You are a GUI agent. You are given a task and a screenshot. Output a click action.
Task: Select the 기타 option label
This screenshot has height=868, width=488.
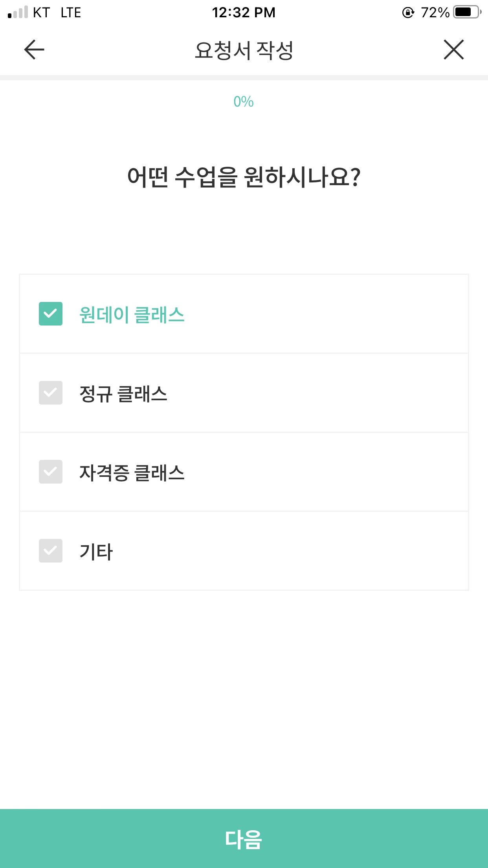(96, 552)
